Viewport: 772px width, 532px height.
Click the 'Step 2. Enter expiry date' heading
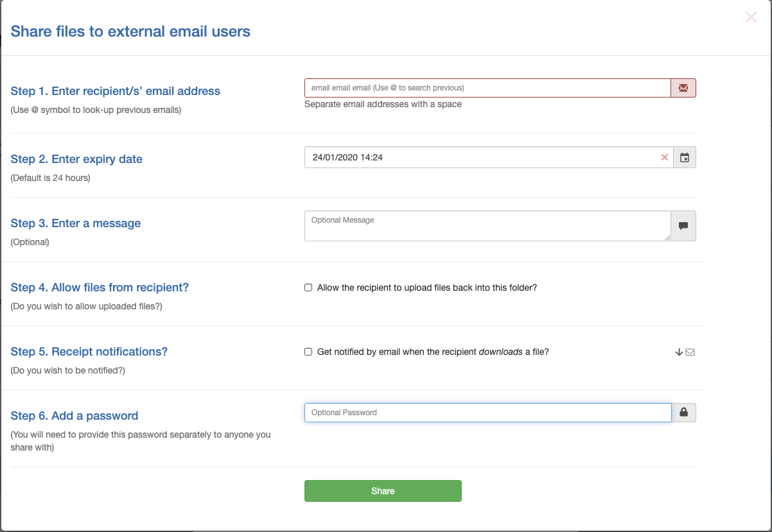tap(76, 159)
